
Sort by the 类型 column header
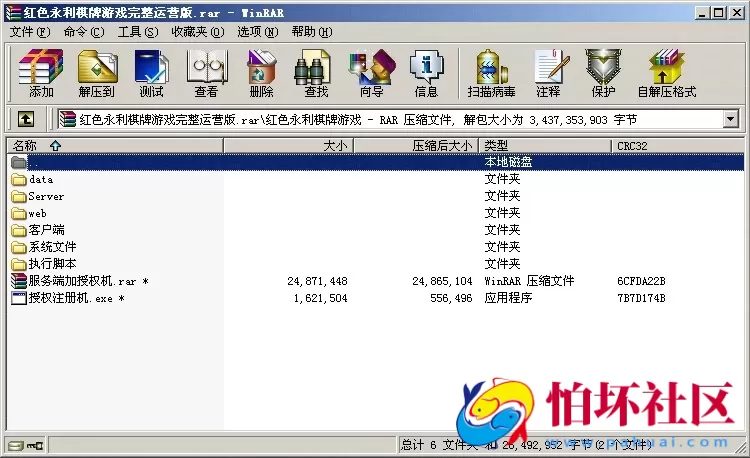point(545,145)
